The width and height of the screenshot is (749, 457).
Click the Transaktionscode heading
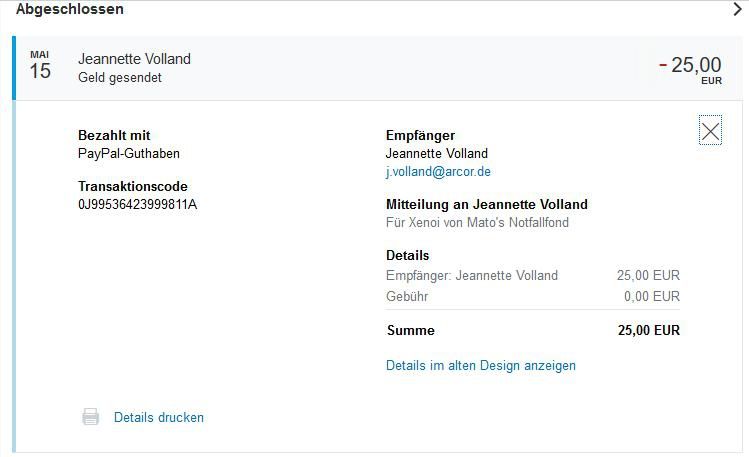(133, 186)
